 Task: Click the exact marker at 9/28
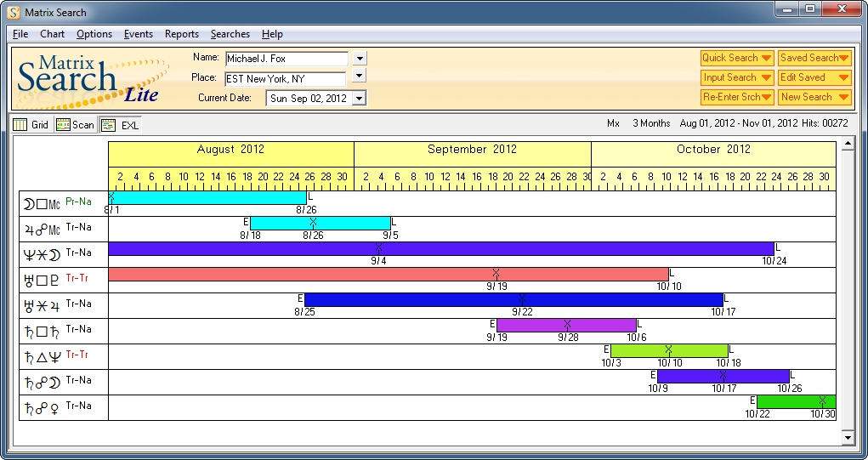tap(567, 323)
